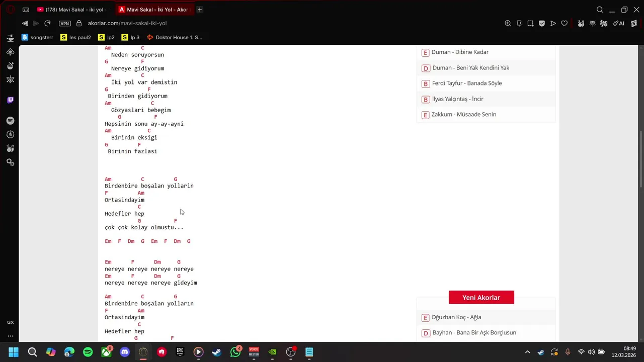The height and width of the screenshot is (362, 644).
Task: Open Duman - Beni Yak Kendini Yak link
Action: (470, 68)
